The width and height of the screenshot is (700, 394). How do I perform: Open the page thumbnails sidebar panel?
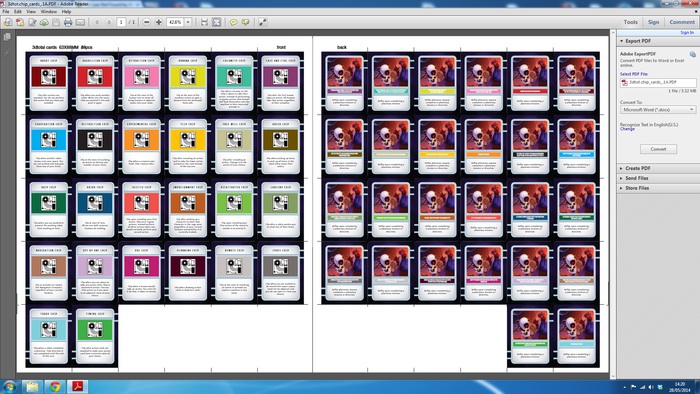[7, 37]
